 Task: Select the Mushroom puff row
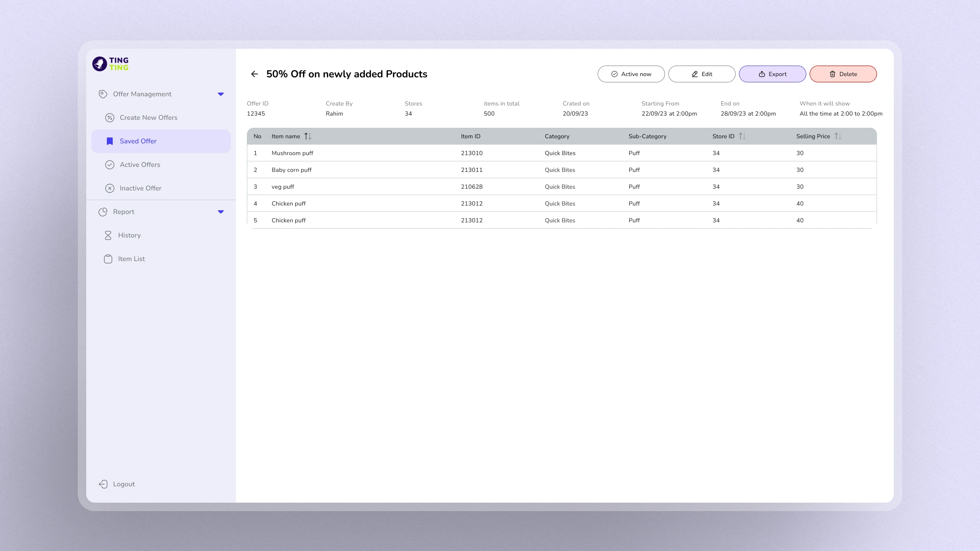tap(562, 153)
